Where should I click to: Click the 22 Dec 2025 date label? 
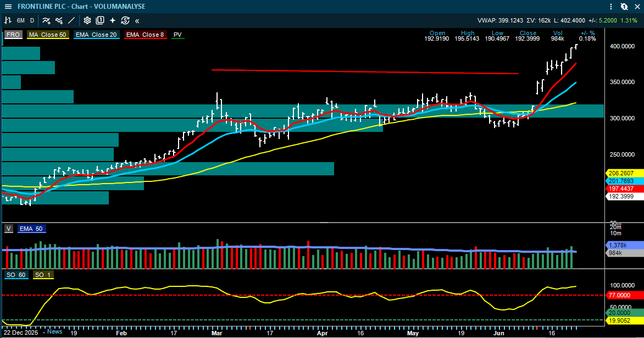click(x=20, y=333)
